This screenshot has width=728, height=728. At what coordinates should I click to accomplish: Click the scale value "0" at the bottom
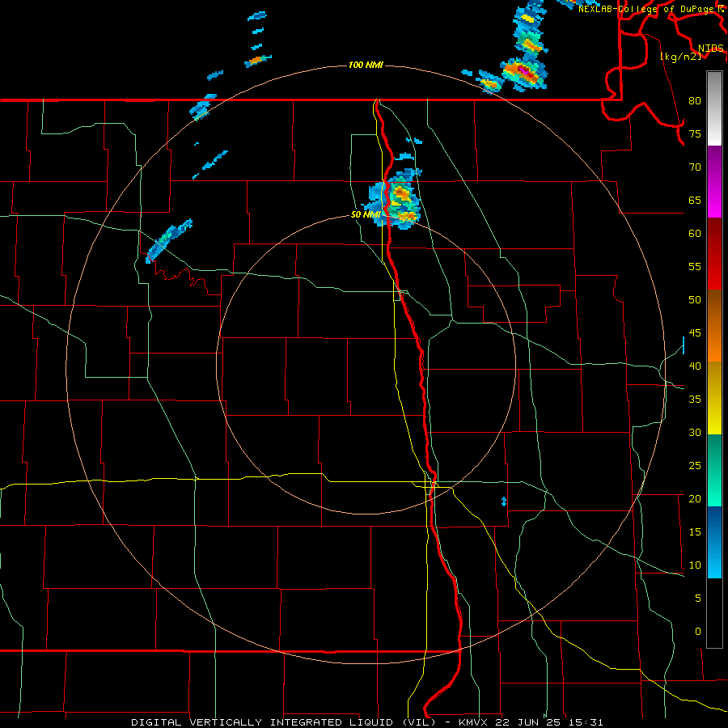point(698,632)
